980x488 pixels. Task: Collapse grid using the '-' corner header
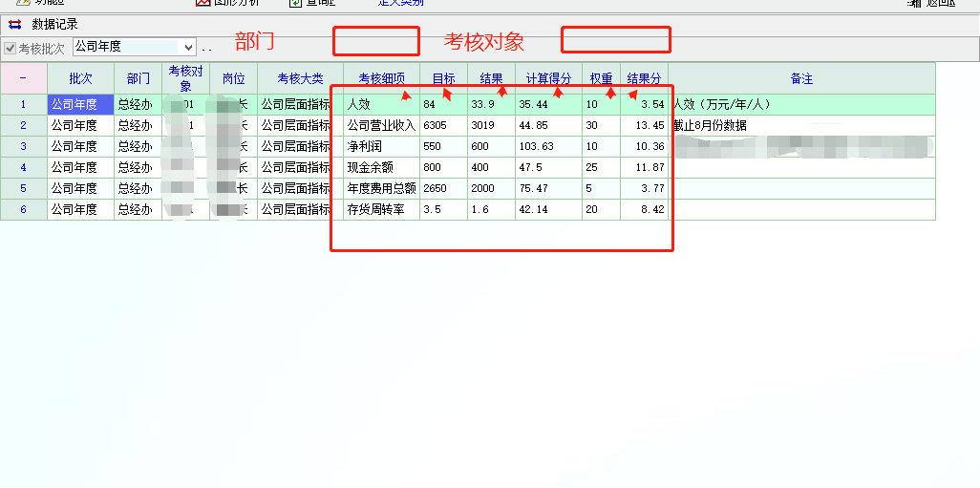point(23,78)
